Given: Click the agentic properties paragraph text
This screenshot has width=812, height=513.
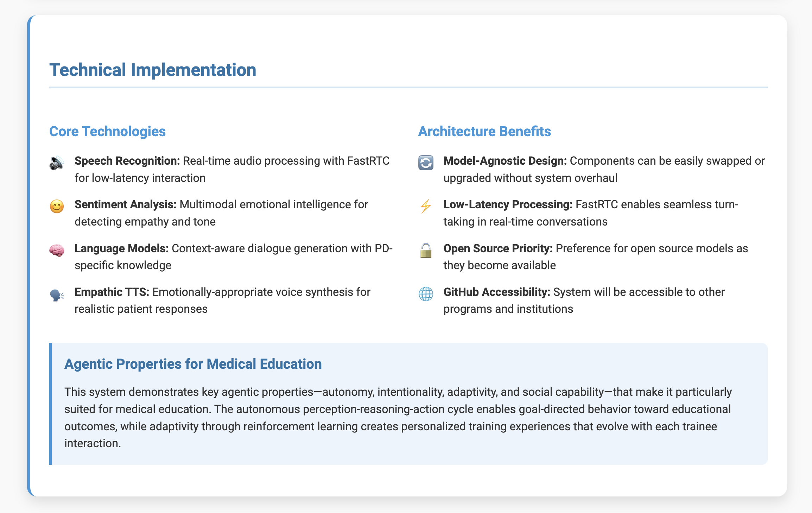Looking at the screenshot, I should tap(398, 418).
